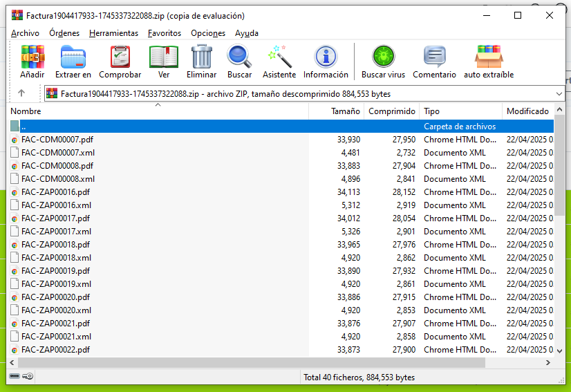
Task: Sort files by Tamaño column header
Action: [x=345, y=111]
